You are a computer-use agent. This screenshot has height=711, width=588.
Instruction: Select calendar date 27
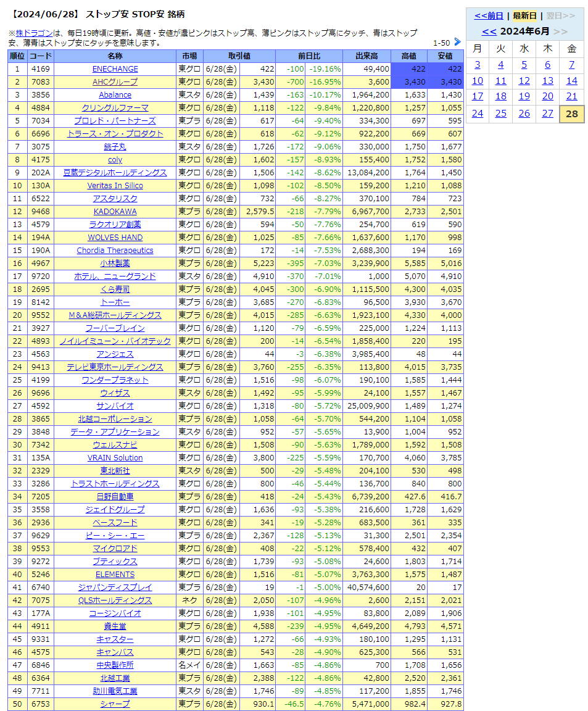[548, 114]
